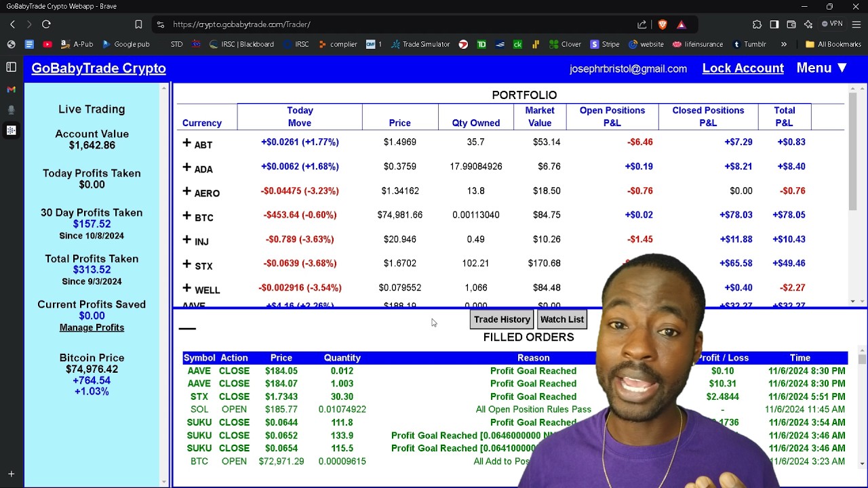Toggle the browser sidebar panel icon
The height and width of the screenshot is (488, 868).
coord(774,24)
